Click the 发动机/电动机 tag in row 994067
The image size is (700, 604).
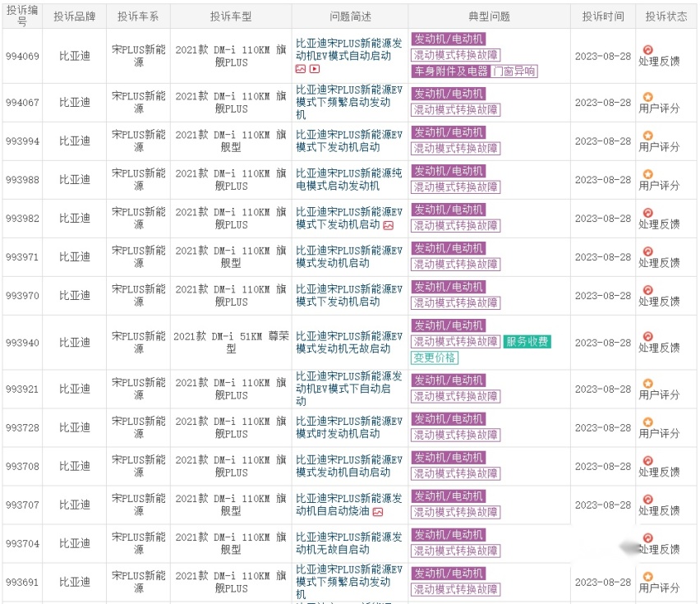tap(449, 94)
